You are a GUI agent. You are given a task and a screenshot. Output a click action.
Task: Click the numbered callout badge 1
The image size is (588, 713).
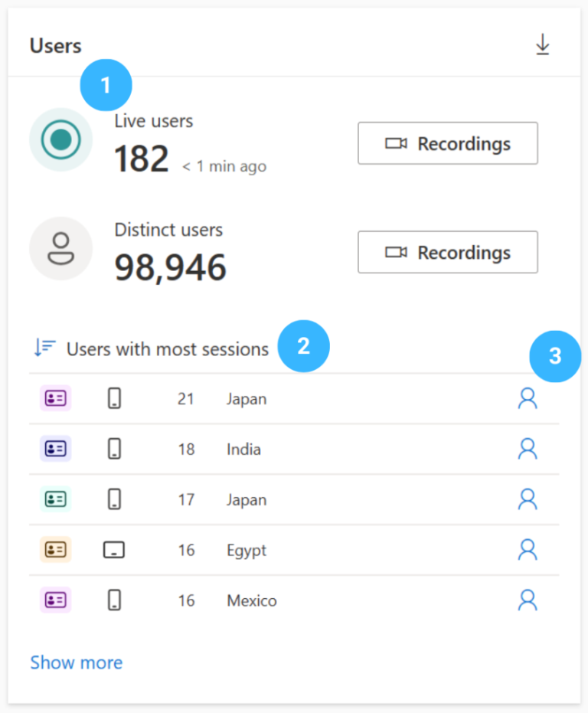(x=106, y=85)
